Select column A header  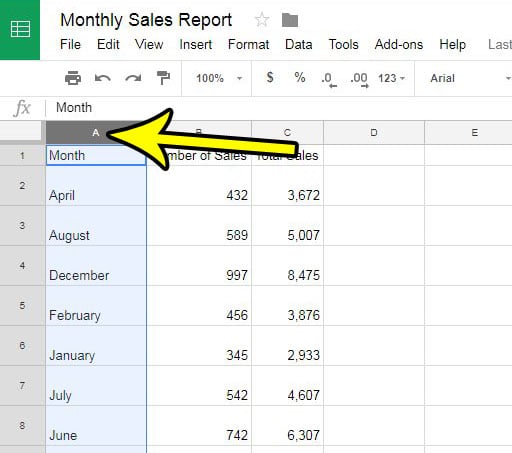[96, 133]
